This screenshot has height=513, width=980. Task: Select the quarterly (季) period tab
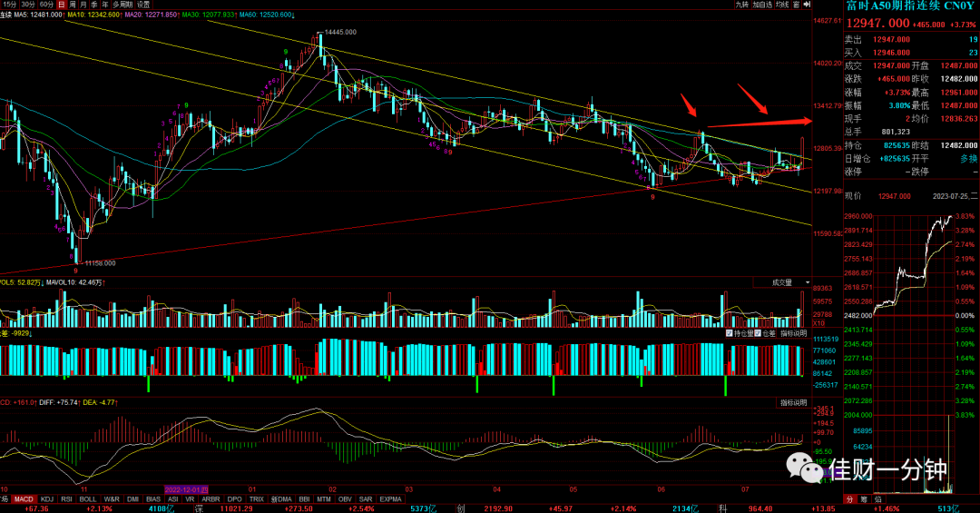pos(94,5)
